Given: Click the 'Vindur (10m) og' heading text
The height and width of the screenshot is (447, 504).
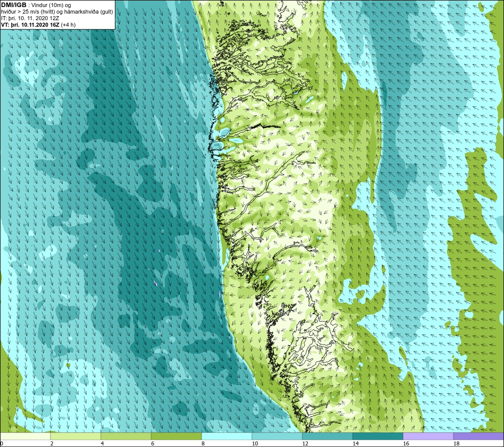Looking at the screenshot, I should point(51,6).
